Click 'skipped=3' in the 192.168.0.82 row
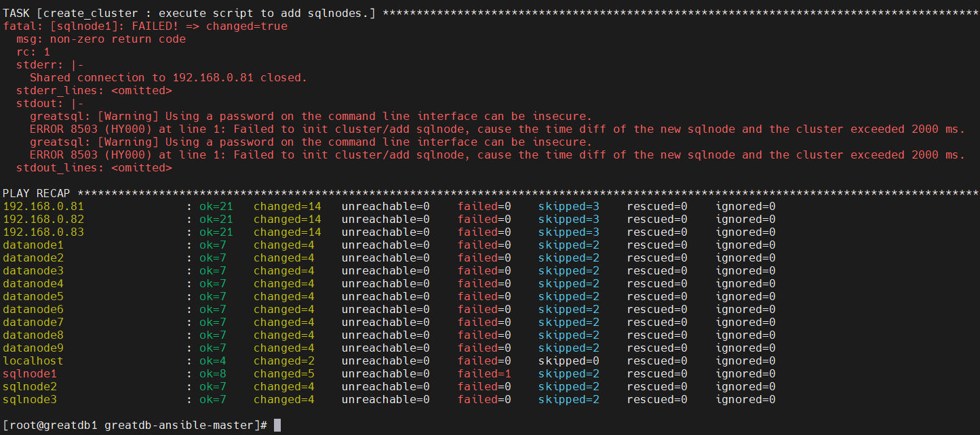980x435 pixels. pyautogui.click(x=569, y=220)
